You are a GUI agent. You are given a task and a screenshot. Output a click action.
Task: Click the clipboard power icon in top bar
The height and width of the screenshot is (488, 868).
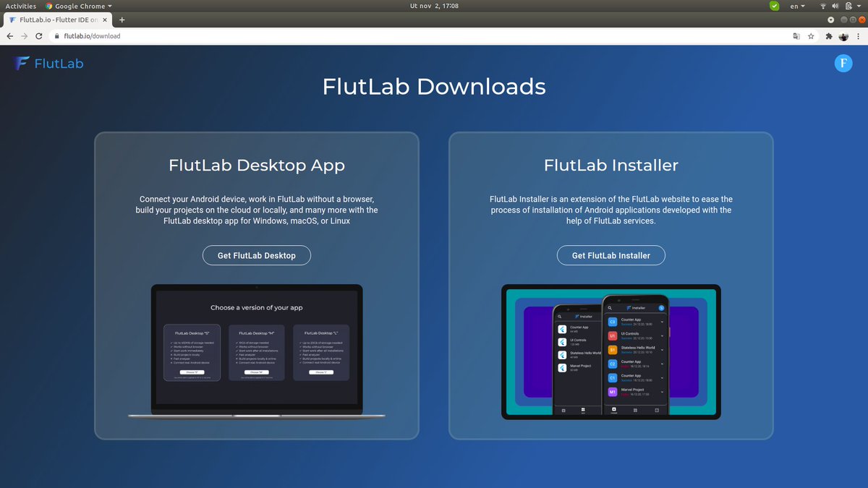click(x=848, y=6)
